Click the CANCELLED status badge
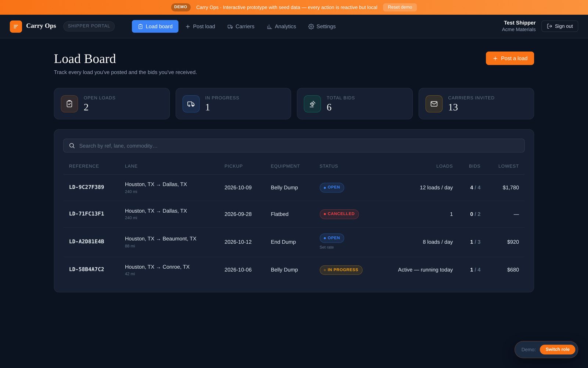 (339, 214)
